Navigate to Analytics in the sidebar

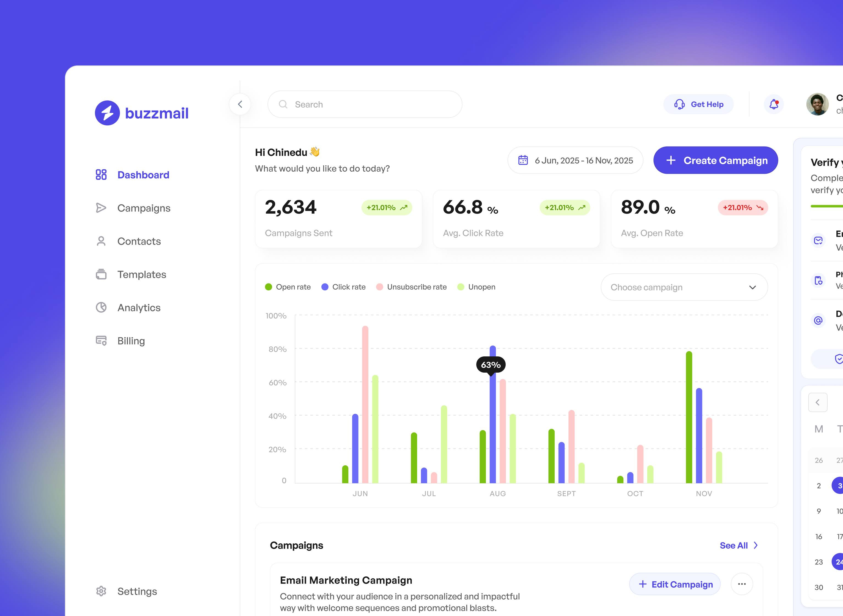click(139, 308)
